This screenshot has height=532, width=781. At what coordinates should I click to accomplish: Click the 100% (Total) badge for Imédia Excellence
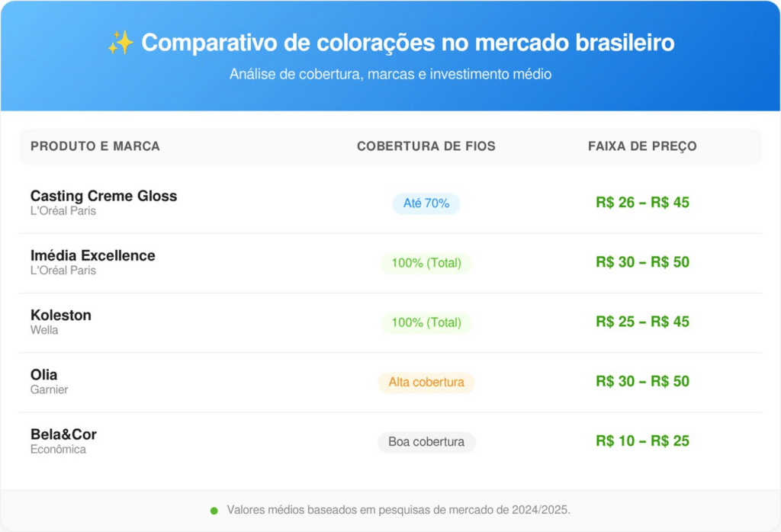pyautogui.click(x=426, y=263)
